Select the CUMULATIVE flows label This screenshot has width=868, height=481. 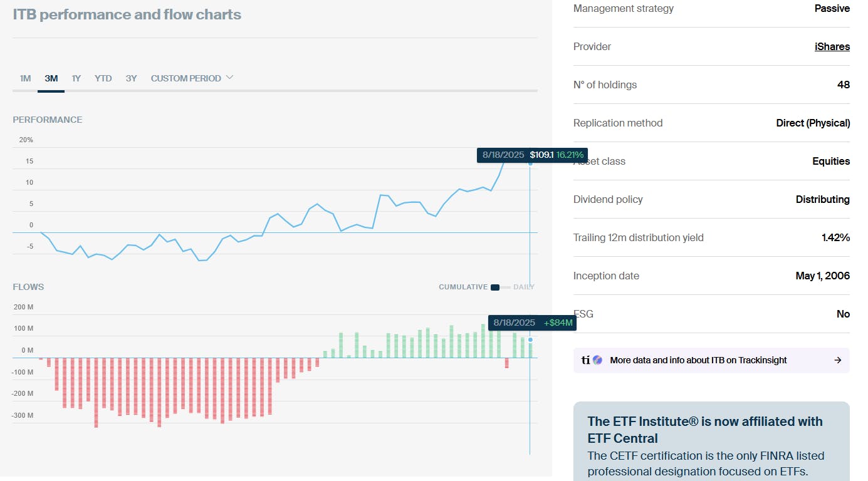(x=463, y=287)
